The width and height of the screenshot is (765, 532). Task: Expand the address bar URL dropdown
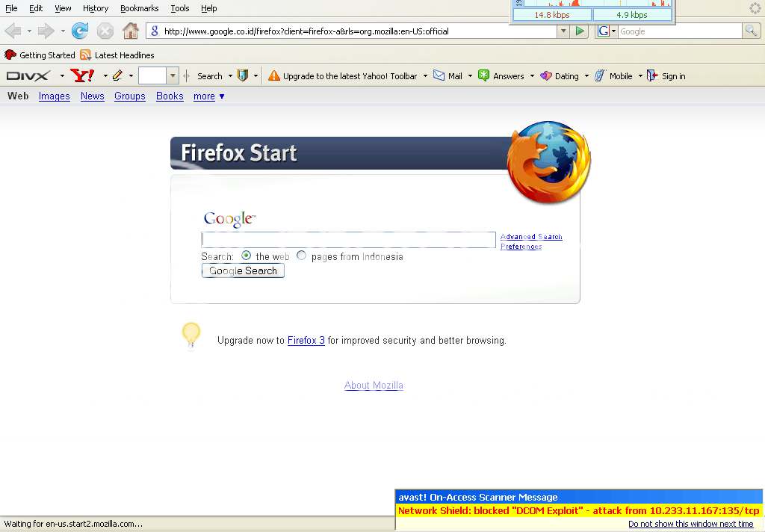click(x=563, y=31)
